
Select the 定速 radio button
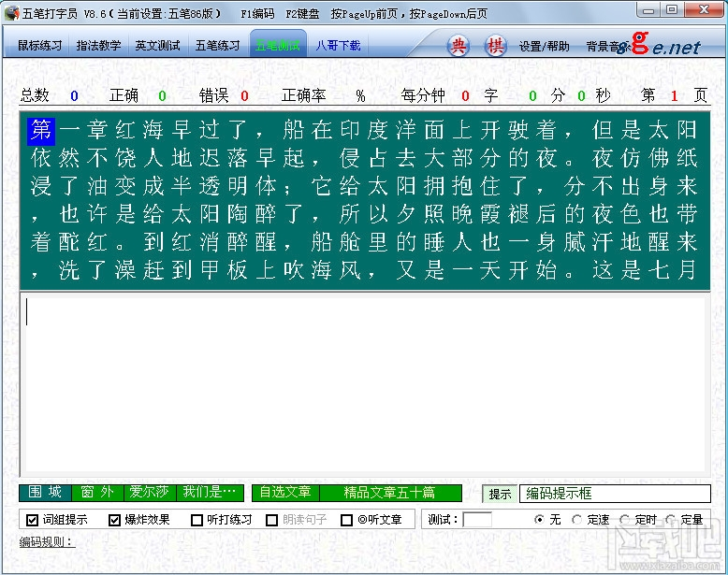tap(576, 520)
